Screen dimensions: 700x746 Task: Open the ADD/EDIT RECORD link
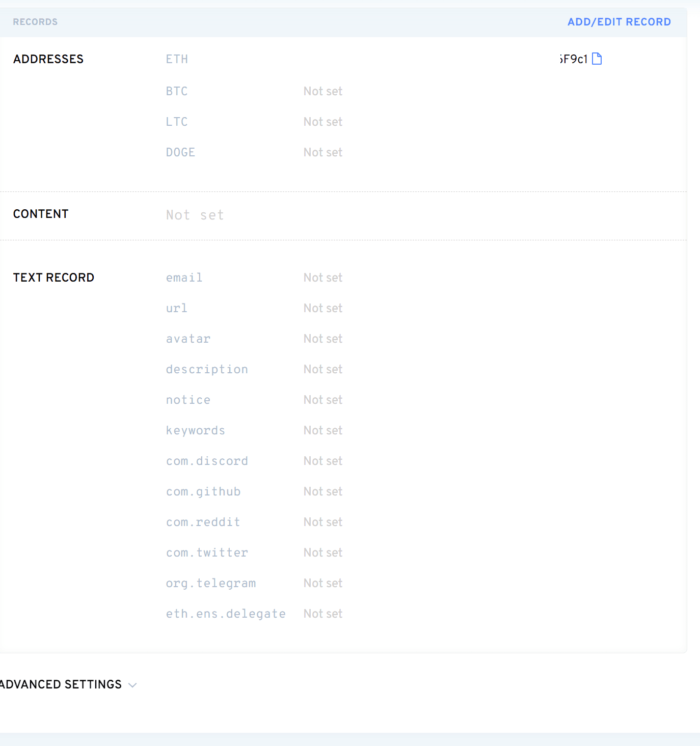point(619,22)
